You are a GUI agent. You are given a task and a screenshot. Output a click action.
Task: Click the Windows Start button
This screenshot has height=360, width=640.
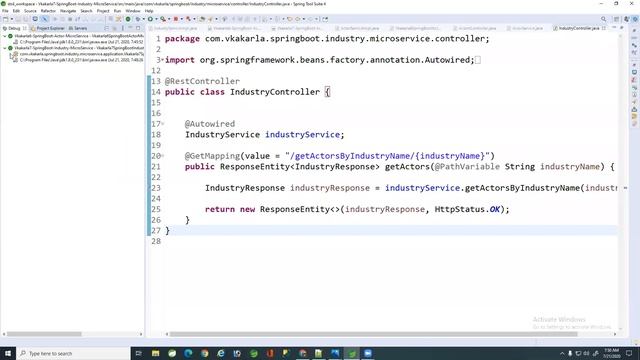tap(8, 353)
